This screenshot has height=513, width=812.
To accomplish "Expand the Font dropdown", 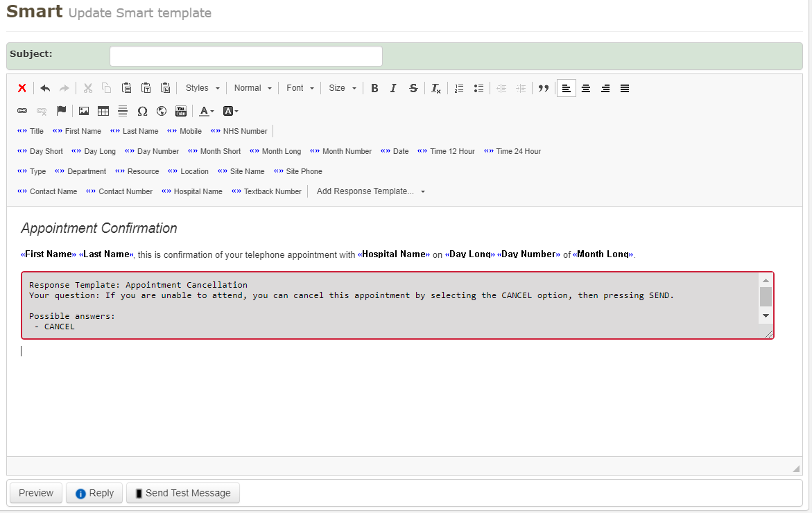I will click(x=300, y=88).
